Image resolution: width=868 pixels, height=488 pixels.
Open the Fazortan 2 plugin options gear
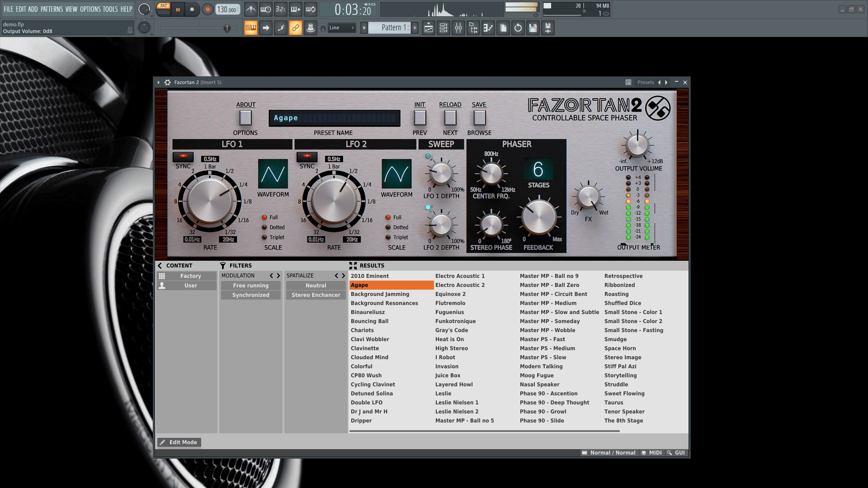point(168,82)
